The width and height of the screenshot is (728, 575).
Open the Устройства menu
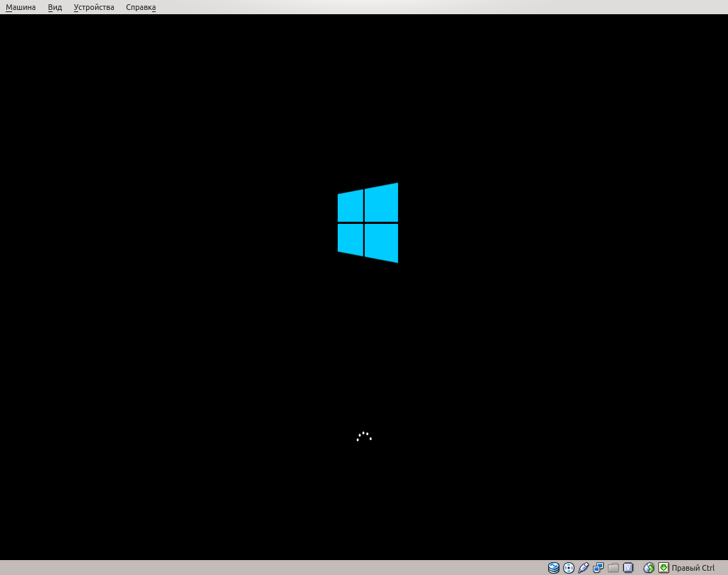tap(93, 7)
